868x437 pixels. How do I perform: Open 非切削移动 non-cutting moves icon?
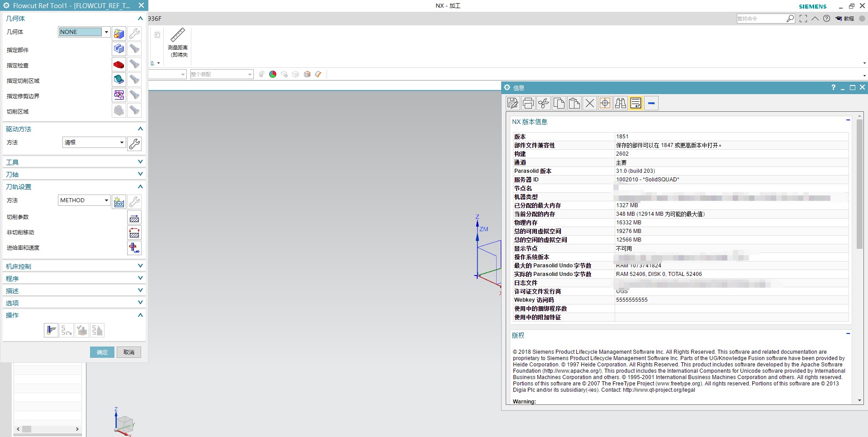(134, 233)
